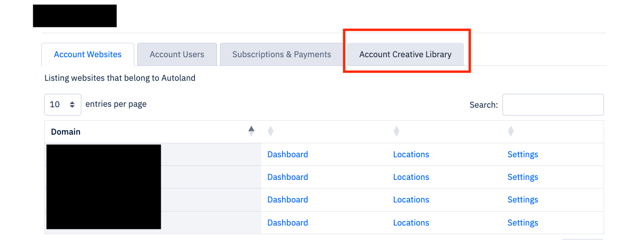This screenshot has width=644, height=240.
Task: Open the Account Users tab
Action: click(177, 54)
